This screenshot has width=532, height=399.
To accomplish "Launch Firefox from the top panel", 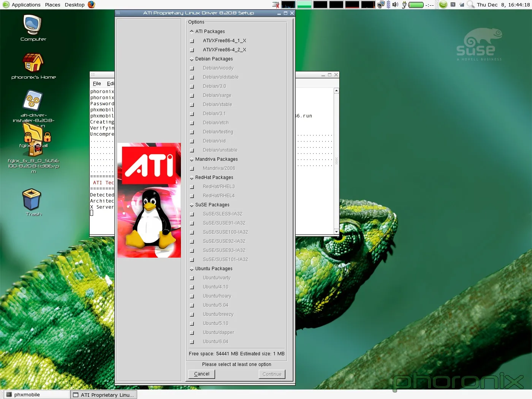I will 92,5.
